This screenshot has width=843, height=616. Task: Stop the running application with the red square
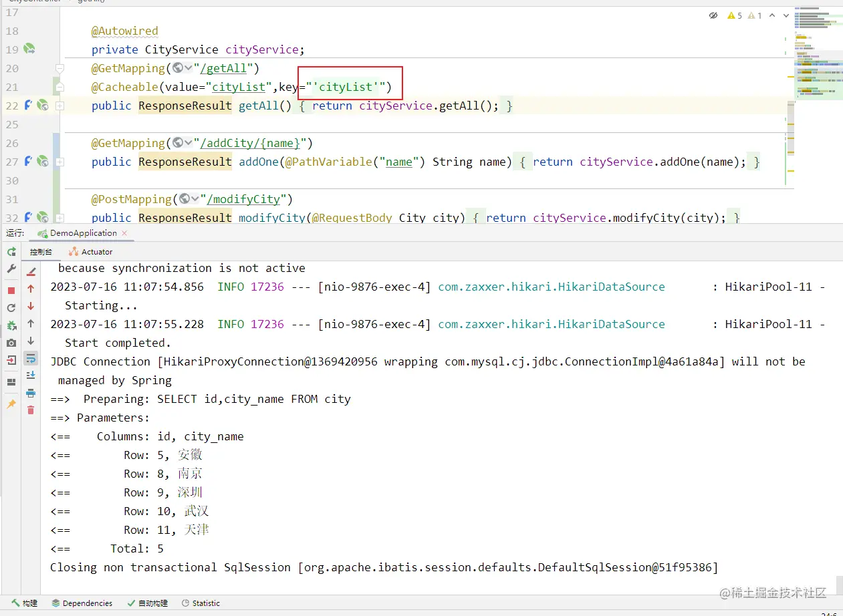tap(11, 291)
